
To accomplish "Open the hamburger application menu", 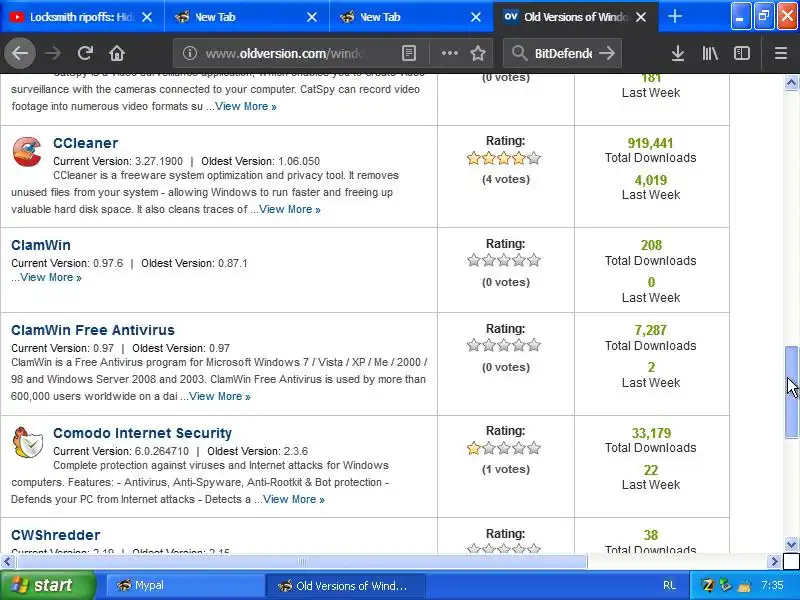I will pyautogui.click(x=781, y=53).
